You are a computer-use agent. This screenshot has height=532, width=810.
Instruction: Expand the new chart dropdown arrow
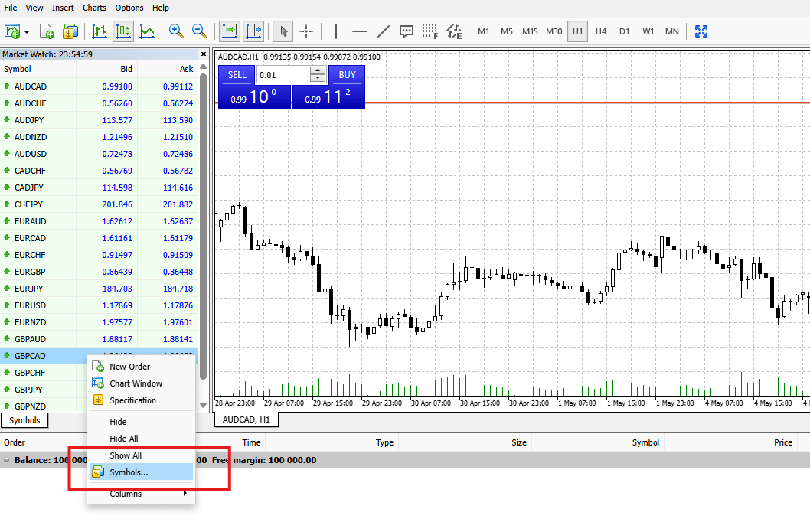27,32
